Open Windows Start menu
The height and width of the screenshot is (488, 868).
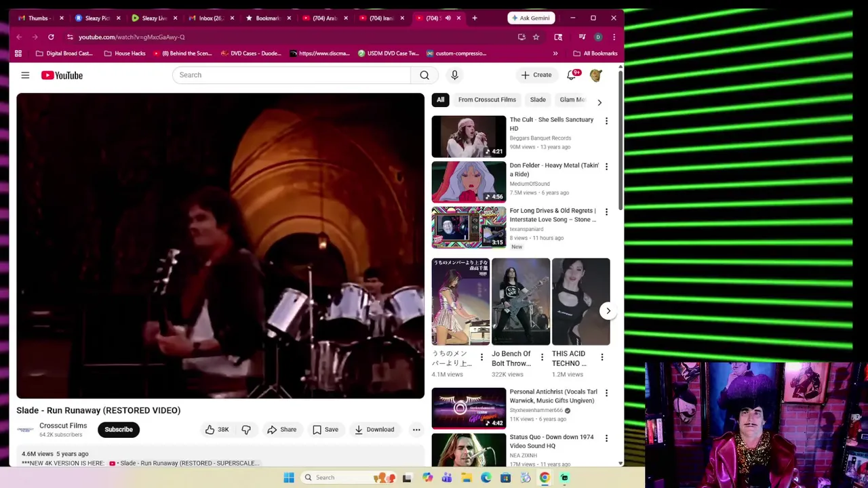click(289, 477)
